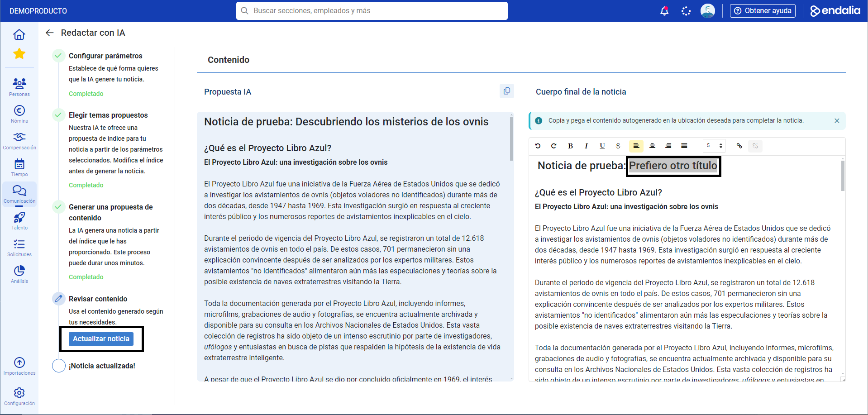
Task: Click the selected 'Prefiero otro título' text
Action: pos(673,166)
